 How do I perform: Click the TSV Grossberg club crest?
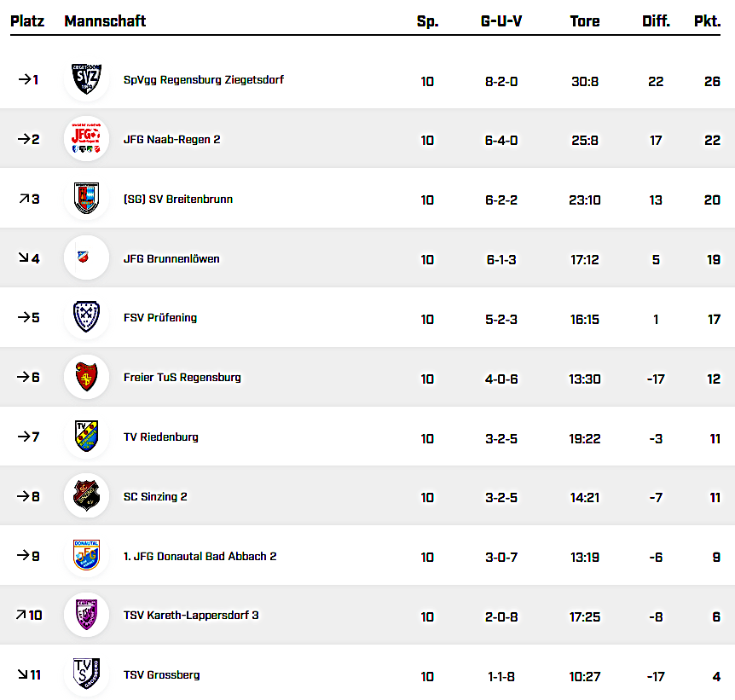86,674
